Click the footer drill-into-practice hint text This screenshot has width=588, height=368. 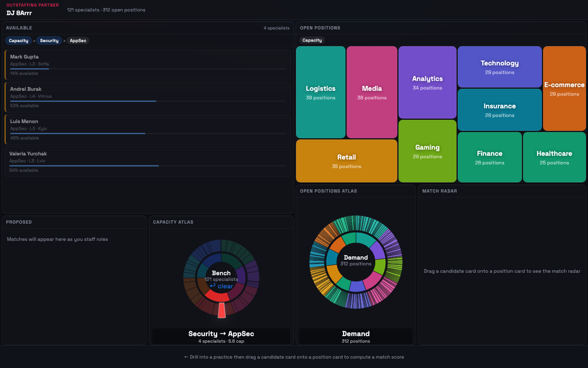[294, 357]
